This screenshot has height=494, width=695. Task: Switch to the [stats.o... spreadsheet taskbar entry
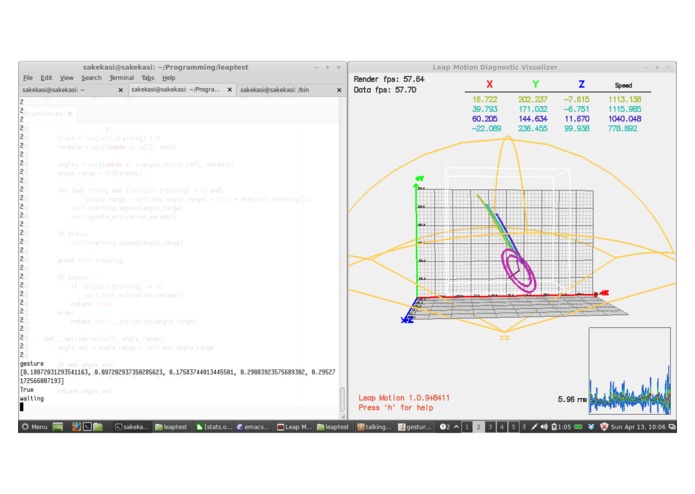click(x=214, y=427)
